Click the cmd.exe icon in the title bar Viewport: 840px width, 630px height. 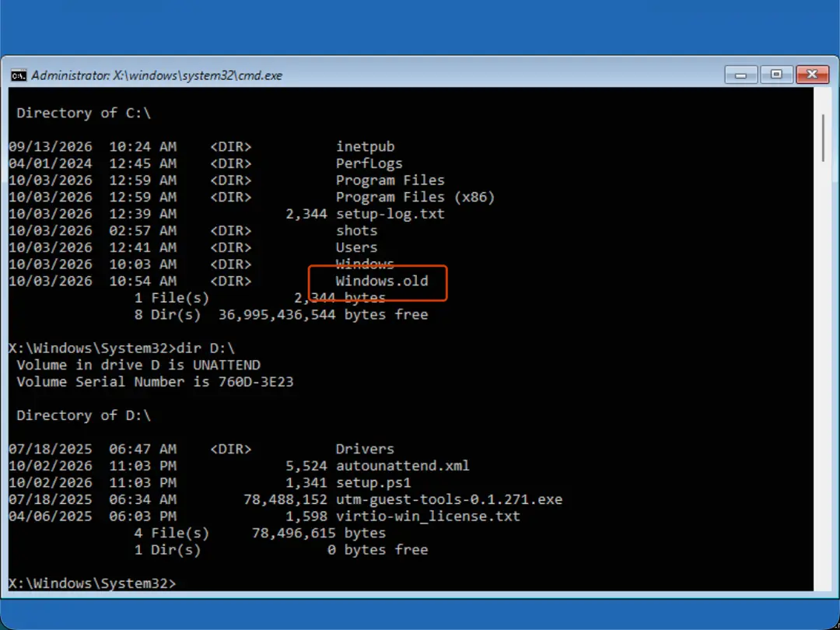click(x=19, y=75)
